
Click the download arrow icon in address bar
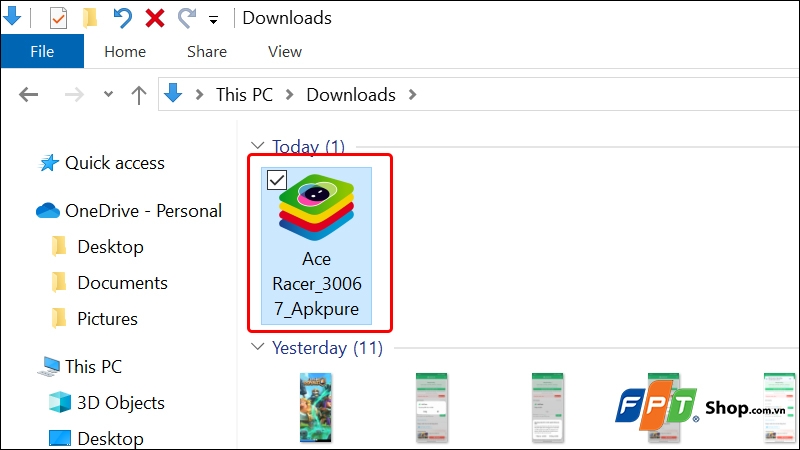pyautogui.click(x=173, y=93)
